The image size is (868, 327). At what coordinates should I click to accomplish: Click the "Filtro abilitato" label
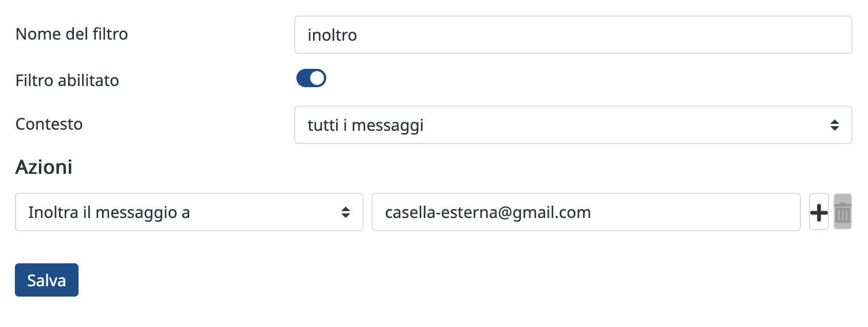67,80
